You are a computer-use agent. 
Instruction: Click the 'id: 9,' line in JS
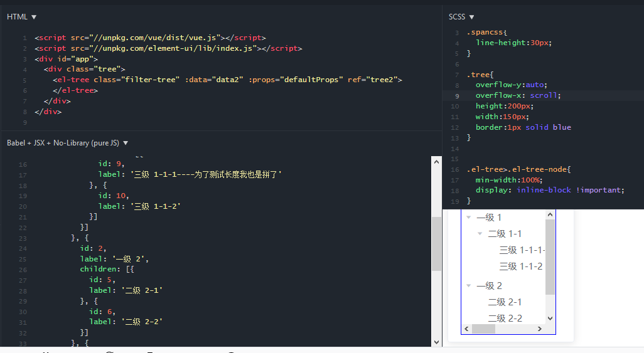click(111, 164)
